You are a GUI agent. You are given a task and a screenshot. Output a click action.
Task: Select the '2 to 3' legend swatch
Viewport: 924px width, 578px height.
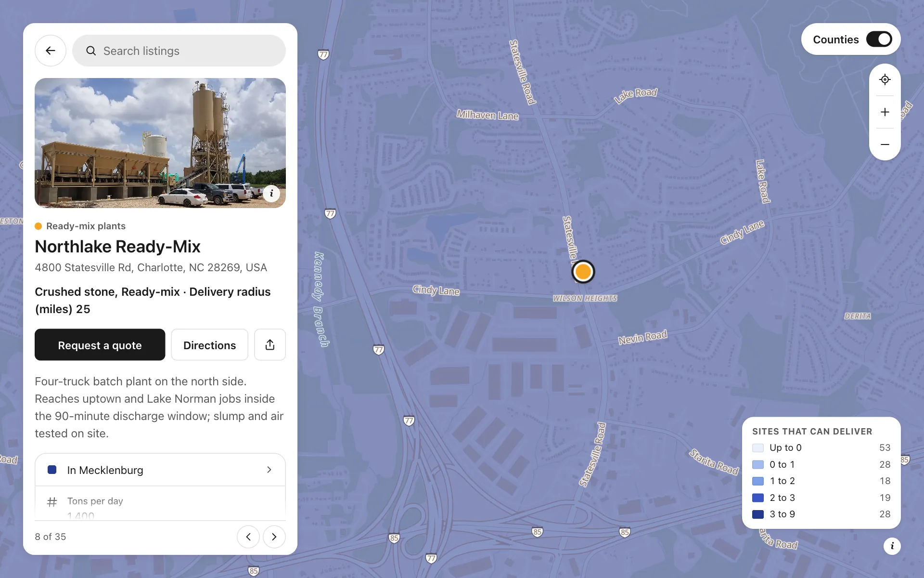758,498
